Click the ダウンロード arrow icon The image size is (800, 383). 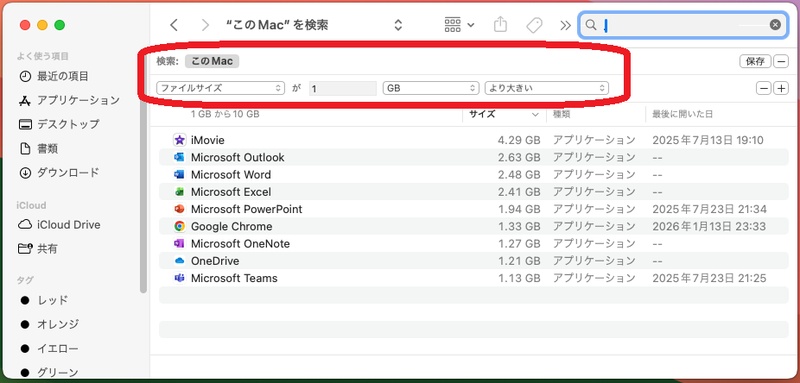click(25, 172)
